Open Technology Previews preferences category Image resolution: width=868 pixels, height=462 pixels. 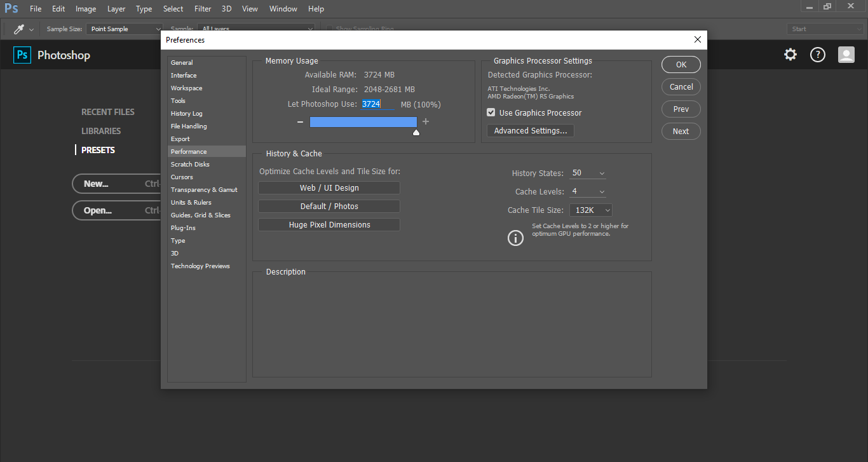207,266
